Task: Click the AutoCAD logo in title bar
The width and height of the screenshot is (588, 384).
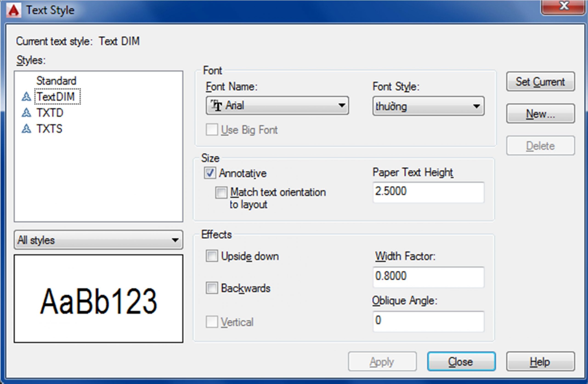Action: 14,10
